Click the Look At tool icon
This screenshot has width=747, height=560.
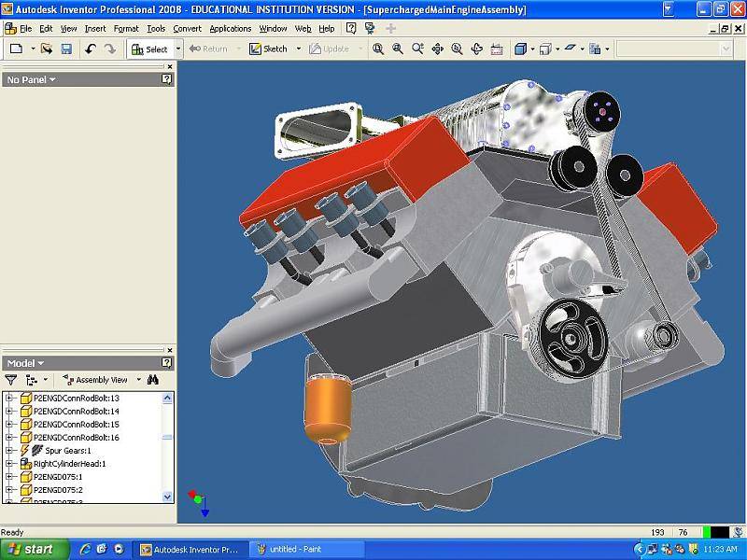click(x=497, y=49)
